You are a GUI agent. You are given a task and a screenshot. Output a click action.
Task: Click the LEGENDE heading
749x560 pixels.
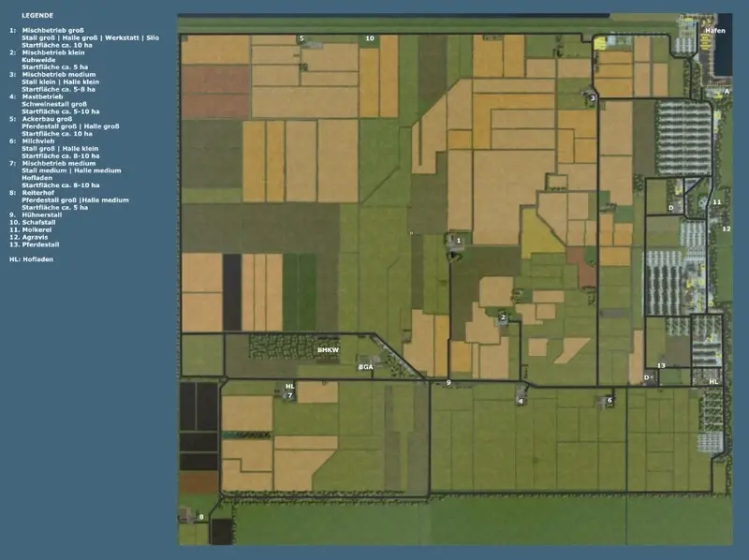pyautogui.click(x=26, y=16)
